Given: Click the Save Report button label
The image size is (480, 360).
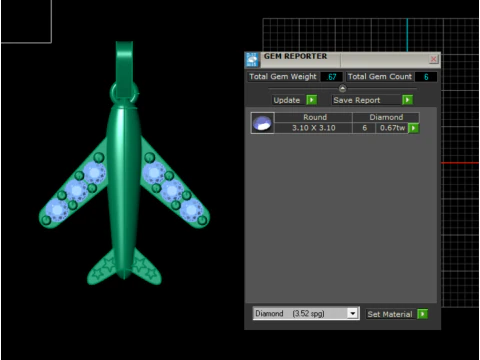Looking at the screenshot, I should tap(357, 100).
